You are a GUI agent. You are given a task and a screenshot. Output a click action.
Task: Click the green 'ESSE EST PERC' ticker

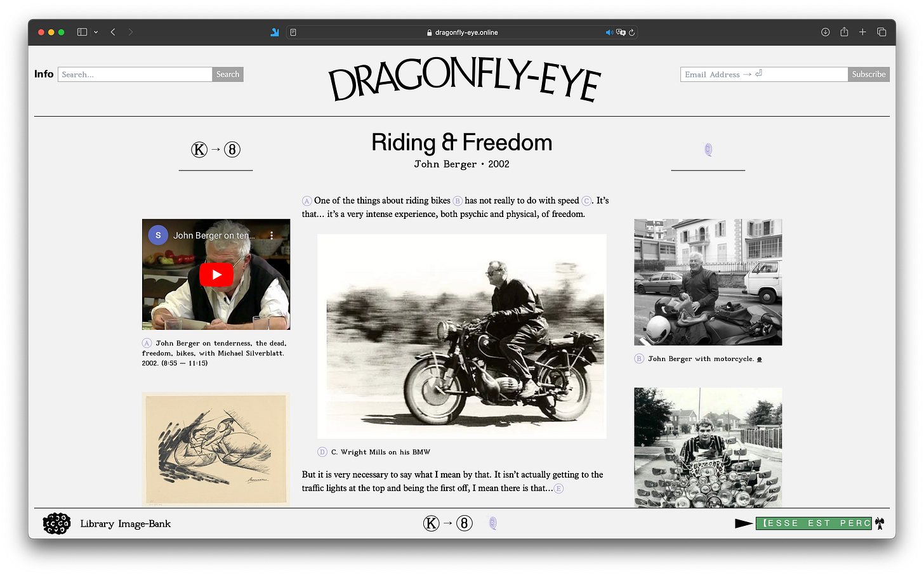coord(814,523)
